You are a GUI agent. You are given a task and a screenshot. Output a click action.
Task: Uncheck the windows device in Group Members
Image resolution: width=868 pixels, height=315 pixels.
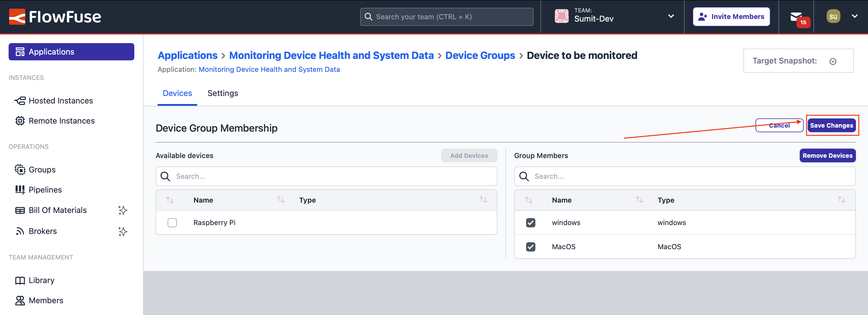point(531,222)
